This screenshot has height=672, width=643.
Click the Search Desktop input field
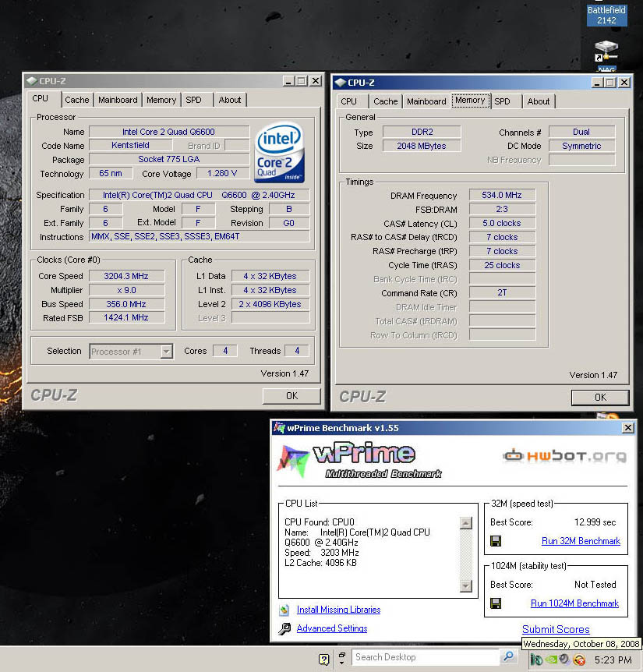point(426,657)
